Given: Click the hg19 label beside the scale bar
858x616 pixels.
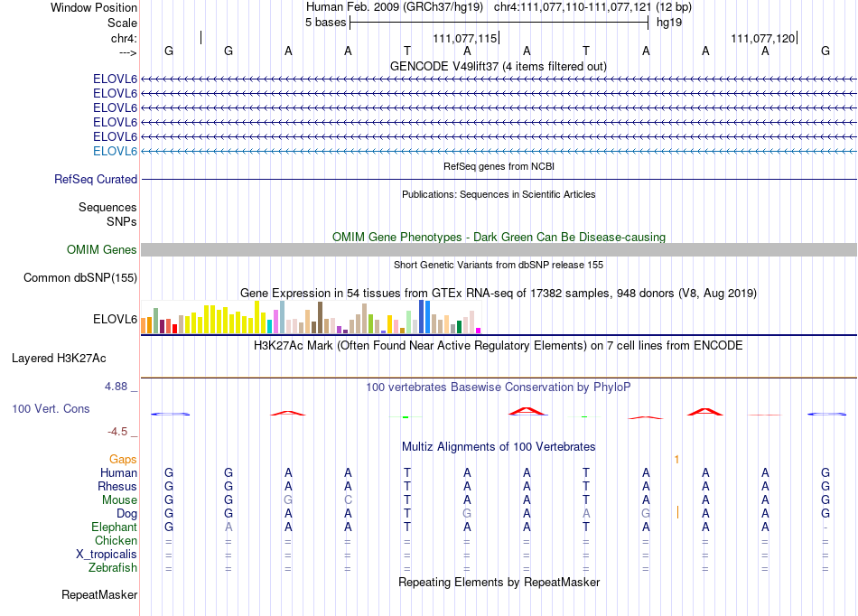Looking at the screenshot, I should click(669, 23).
